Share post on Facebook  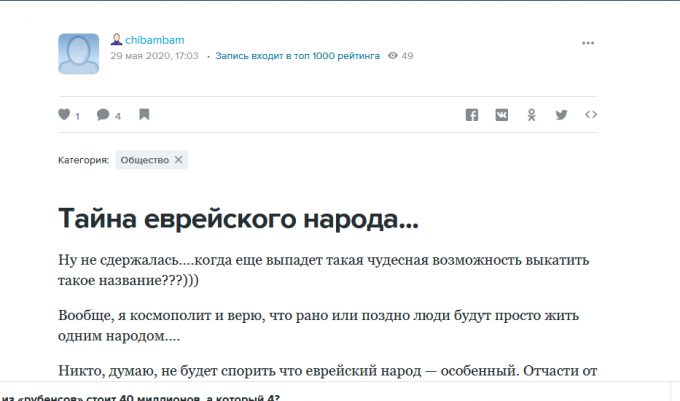(x=472, y=115)
